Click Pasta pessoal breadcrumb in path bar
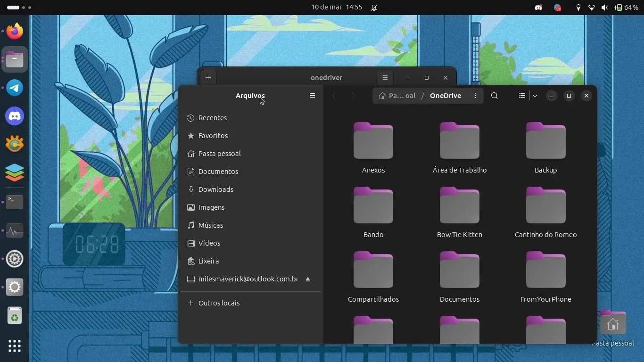 pos(397,96)
